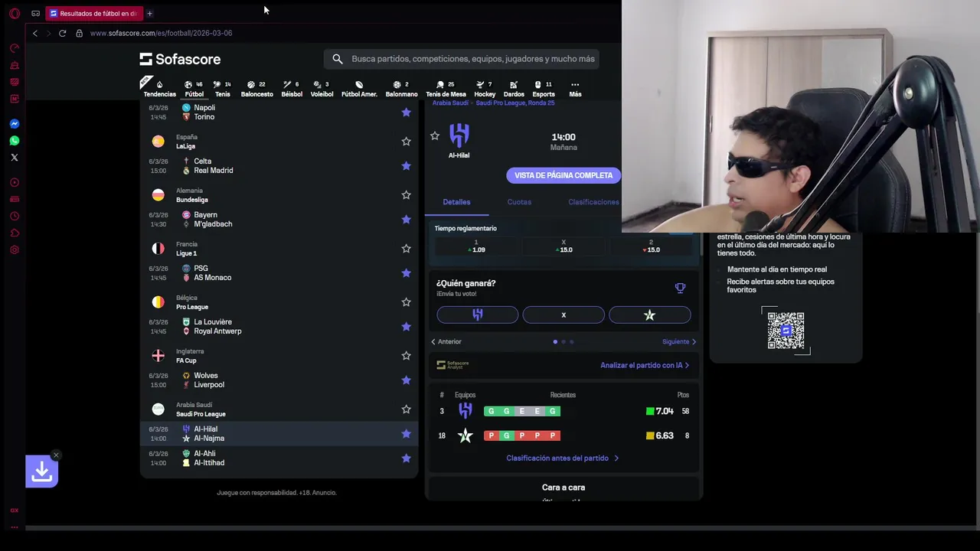Unfavorite the Celta vs Real Madrid match
980x551 pixels.
[407, 165]
